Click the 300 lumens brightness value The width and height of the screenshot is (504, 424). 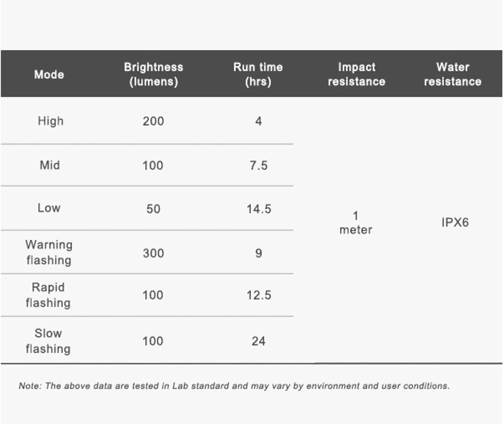coord(154,253)
